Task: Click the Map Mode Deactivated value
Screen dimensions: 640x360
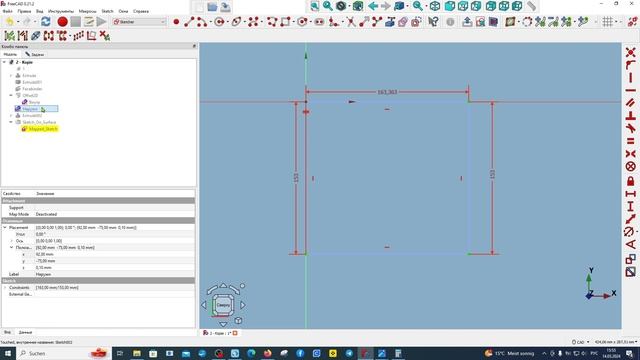Action: click(x=114, y=214)
